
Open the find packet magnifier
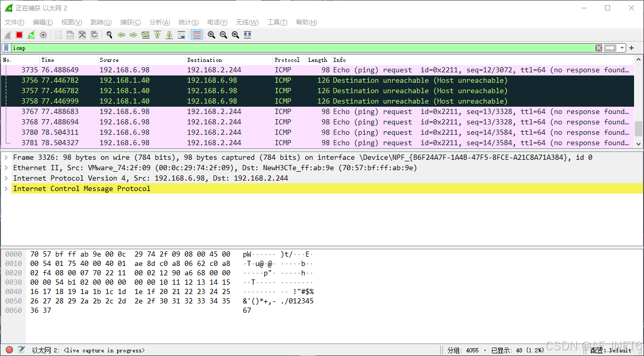(109, 35)
